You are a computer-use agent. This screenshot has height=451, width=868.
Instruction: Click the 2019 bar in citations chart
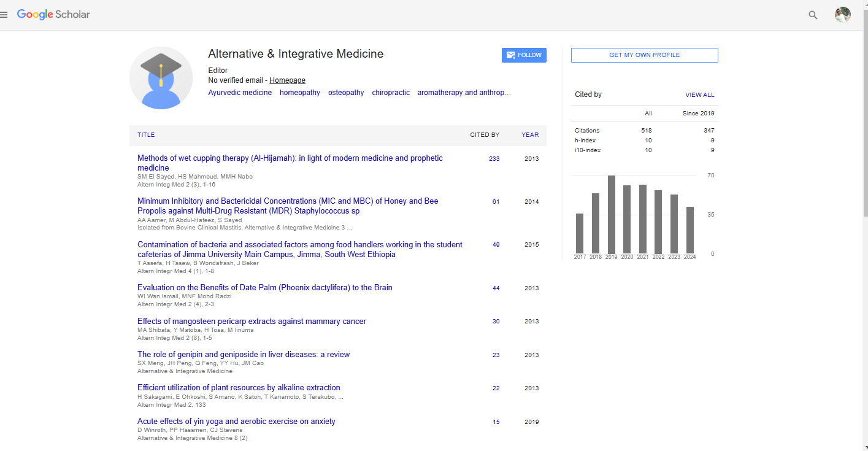(612, 215)
